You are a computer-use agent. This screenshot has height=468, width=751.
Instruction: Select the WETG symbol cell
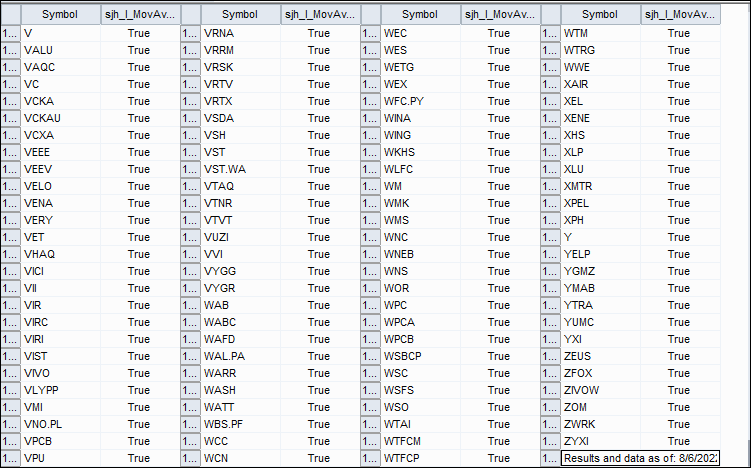click(421, 67)
